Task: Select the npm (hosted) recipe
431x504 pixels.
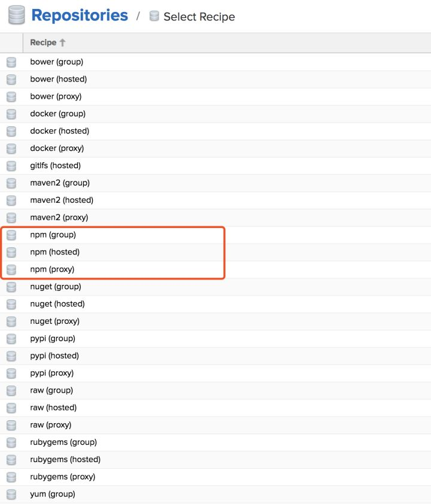Action: click(x=215, y=252)
